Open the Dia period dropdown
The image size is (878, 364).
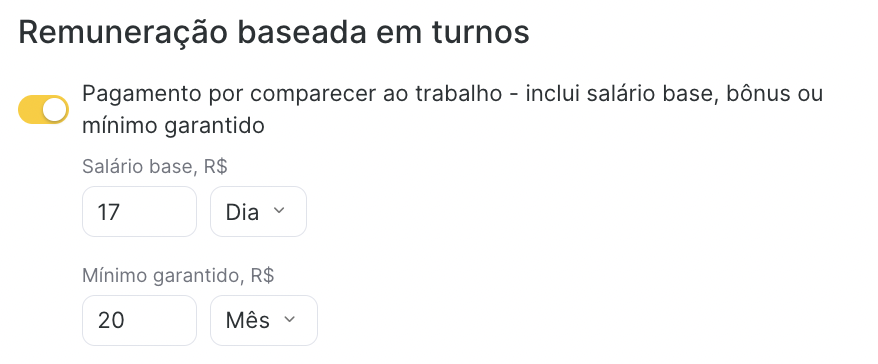258,212
